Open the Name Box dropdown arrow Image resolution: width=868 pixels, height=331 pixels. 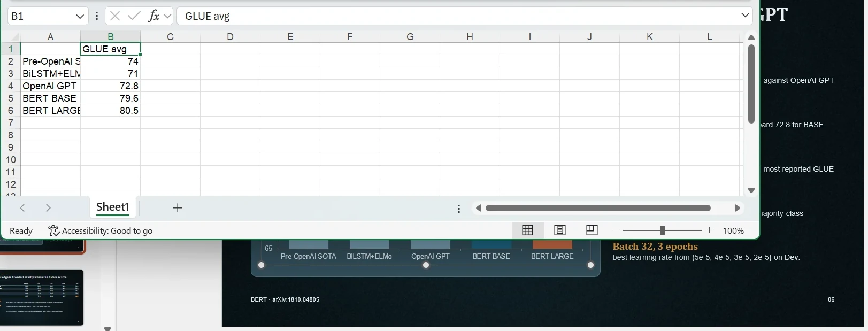tap(80, 16)
